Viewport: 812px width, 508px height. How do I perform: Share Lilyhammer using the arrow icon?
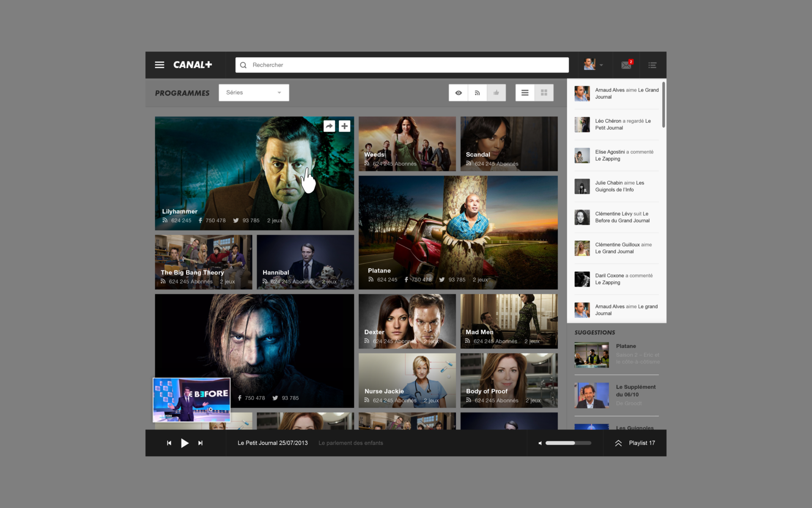pos(329,126)
